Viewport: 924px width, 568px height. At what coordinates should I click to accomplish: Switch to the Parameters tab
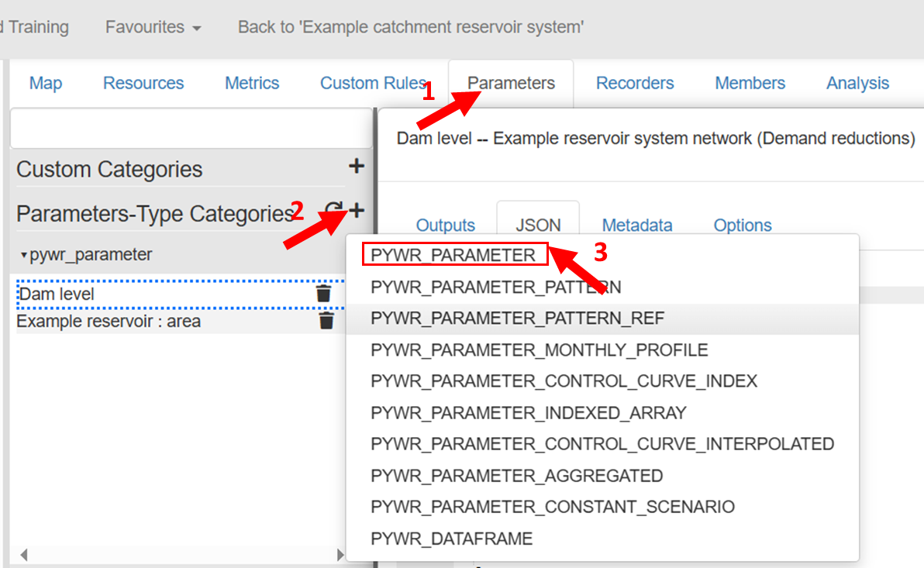pyautogui.click(x=511, y=83)
